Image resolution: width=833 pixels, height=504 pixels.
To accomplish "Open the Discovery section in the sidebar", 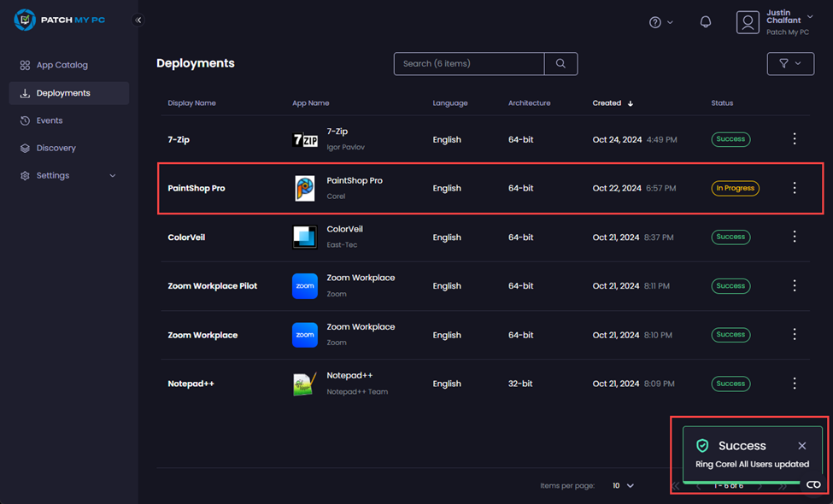I will coord(56,148).
